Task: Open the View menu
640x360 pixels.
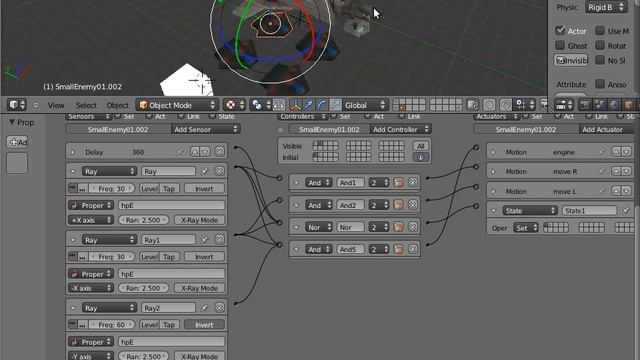Action: point(56,105)
